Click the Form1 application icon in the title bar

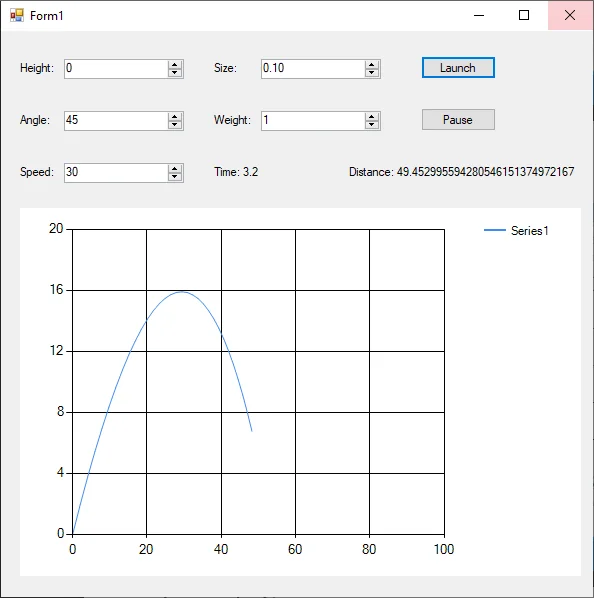pos(17,15)
